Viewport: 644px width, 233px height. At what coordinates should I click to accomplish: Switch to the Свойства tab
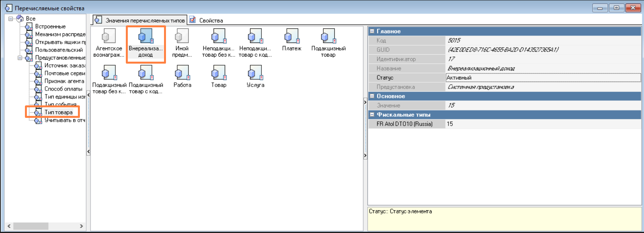(x=211, y=20)
